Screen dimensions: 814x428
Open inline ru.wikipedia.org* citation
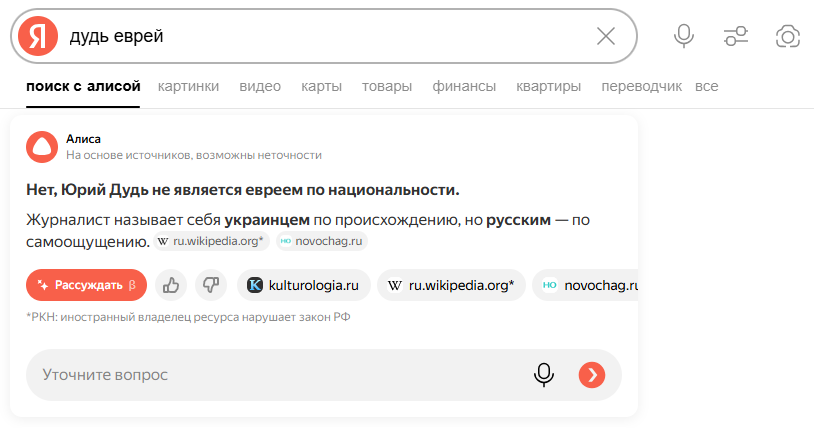click(211, 241)
